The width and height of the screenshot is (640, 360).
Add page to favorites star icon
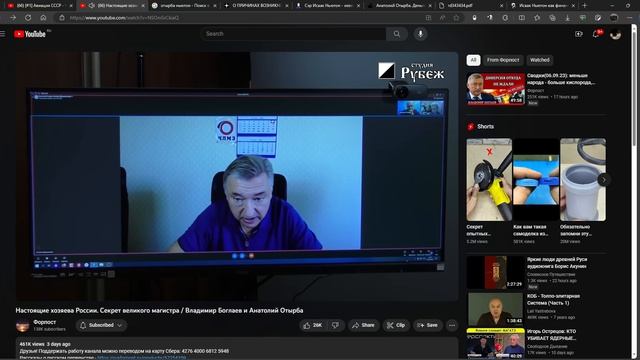[456, 18]
